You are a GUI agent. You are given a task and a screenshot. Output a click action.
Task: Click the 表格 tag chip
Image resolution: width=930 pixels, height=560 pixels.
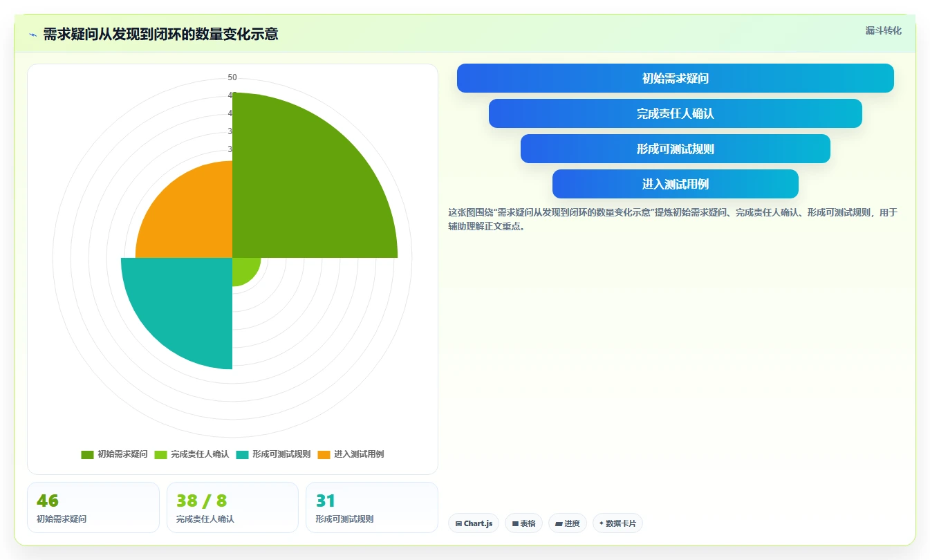point(523,523)
